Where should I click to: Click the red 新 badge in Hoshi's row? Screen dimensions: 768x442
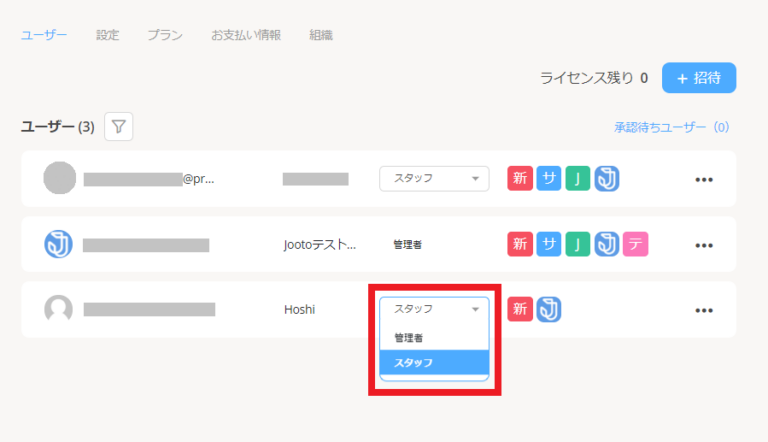pos(519,309)
